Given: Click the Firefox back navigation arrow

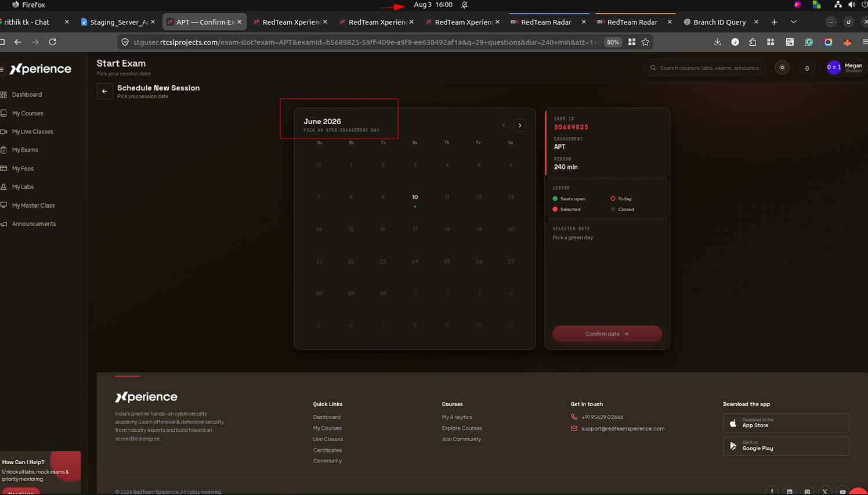Looking at the screenshot, I should [x=18, y=42].
